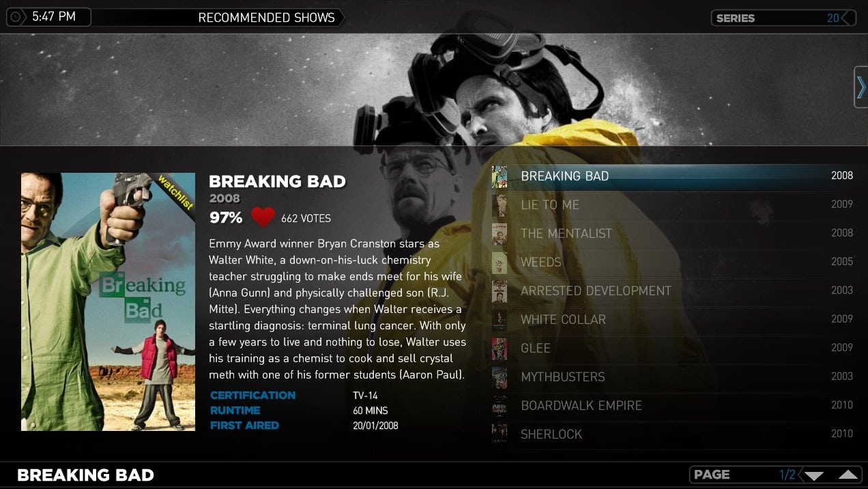The image size is (868, 489).
Task: Click the red heart rating icon
Action: (x=263, y=217)
